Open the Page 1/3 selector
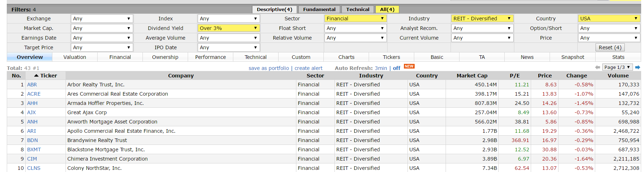The height and width of the screenshot is (172, 644). click(x=618, y=67)
